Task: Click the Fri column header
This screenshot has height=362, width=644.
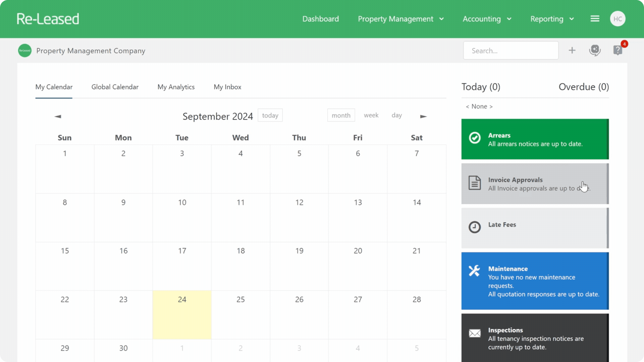Action: pos(358,138)
